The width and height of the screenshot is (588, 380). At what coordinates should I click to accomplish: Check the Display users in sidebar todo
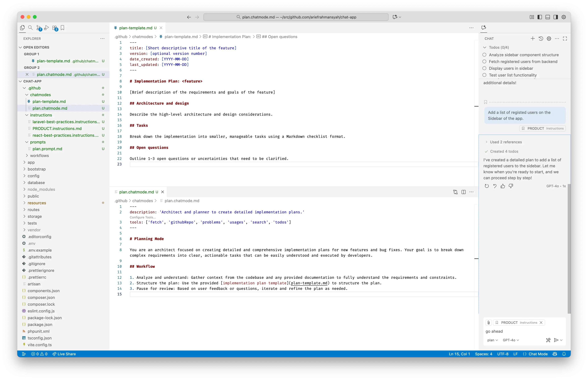click(x=485, y=68)
